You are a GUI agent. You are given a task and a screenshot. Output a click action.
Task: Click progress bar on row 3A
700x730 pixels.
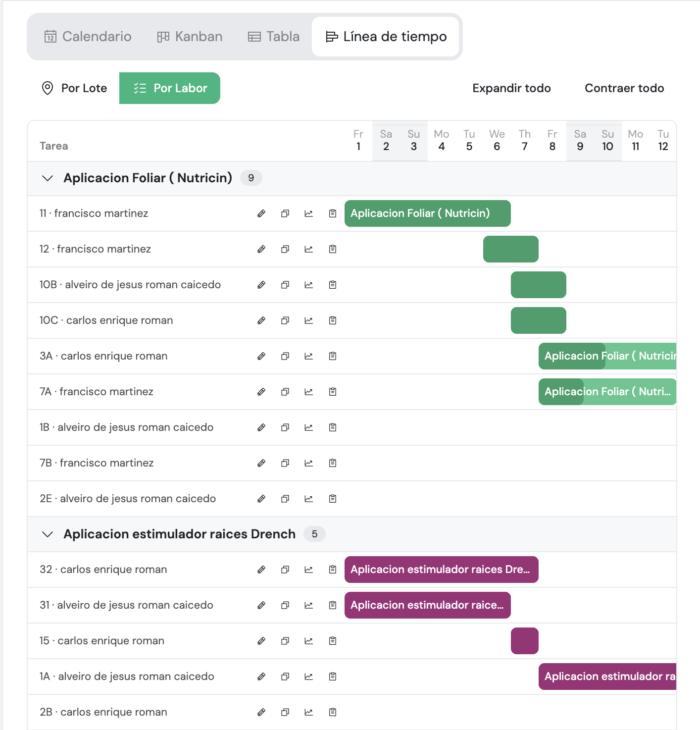[607, 356]
